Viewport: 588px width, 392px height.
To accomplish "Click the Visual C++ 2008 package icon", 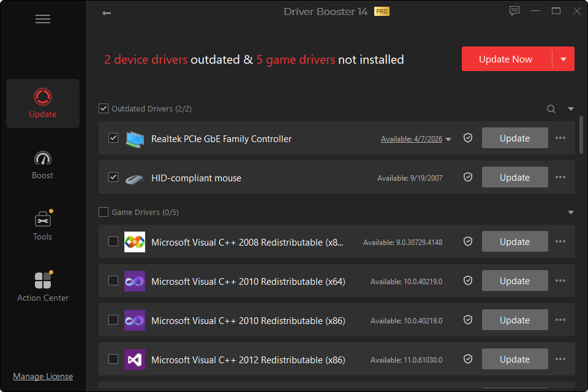I will pos(135,241).
